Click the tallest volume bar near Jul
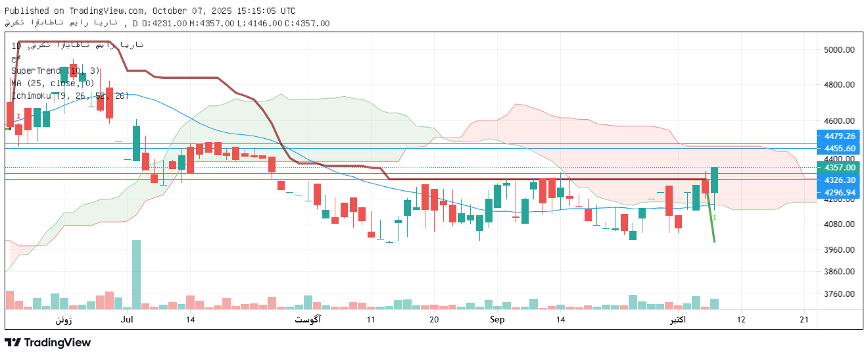Viewport: 868px width, 356px height. [136, 274]
